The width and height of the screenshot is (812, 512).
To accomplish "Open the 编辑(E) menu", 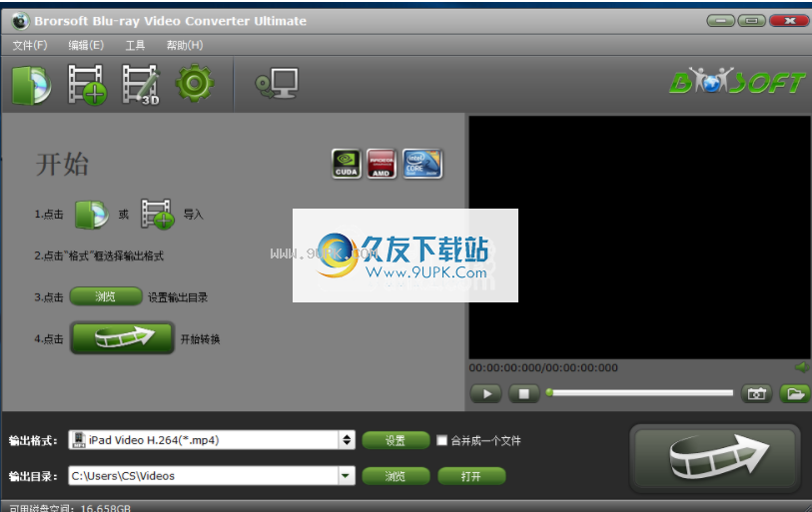I will (x=86, y=46).
